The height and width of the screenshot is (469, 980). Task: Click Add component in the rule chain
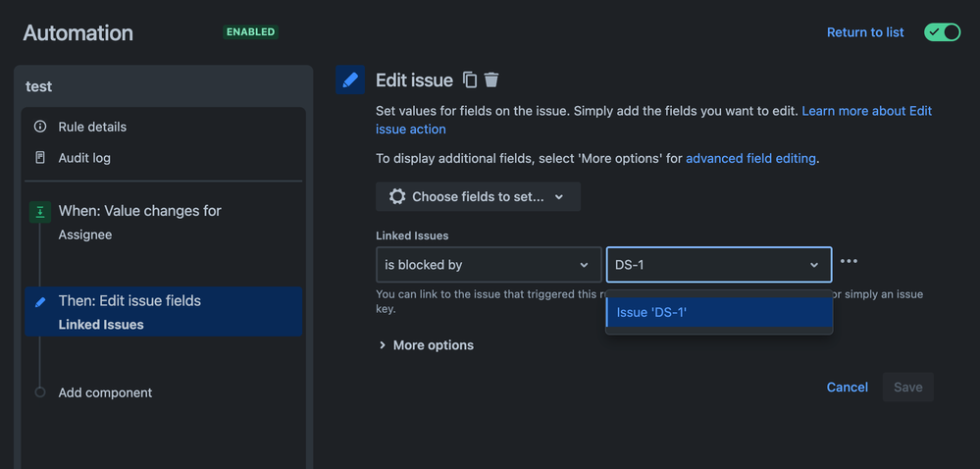pyautogui.click(x=105, y=392)
